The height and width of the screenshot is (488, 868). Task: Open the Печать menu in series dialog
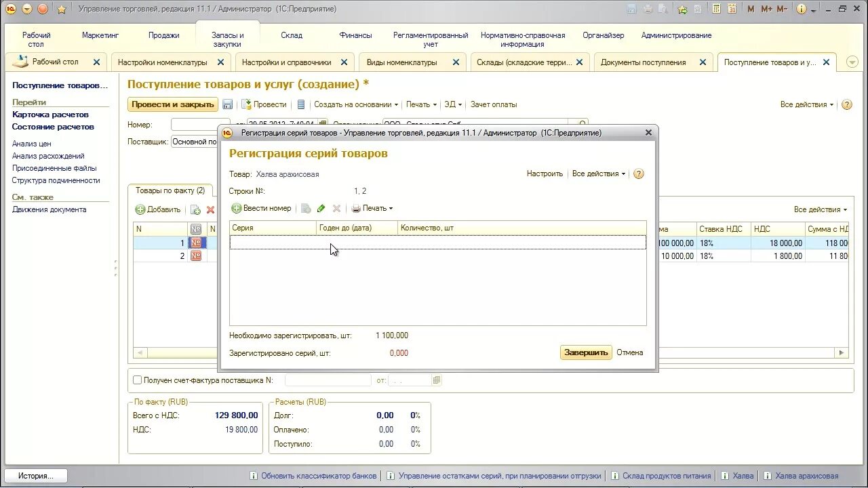coord(372,208)
